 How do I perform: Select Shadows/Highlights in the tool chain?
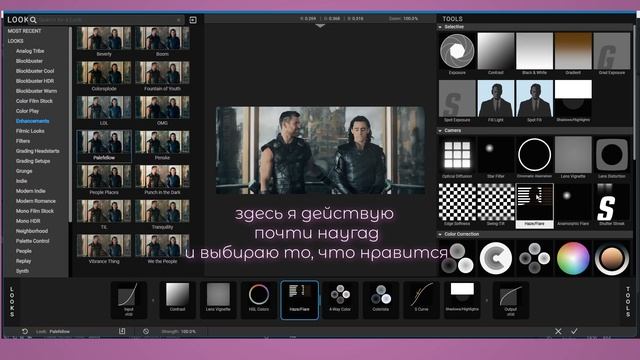(x=462, y=300)
